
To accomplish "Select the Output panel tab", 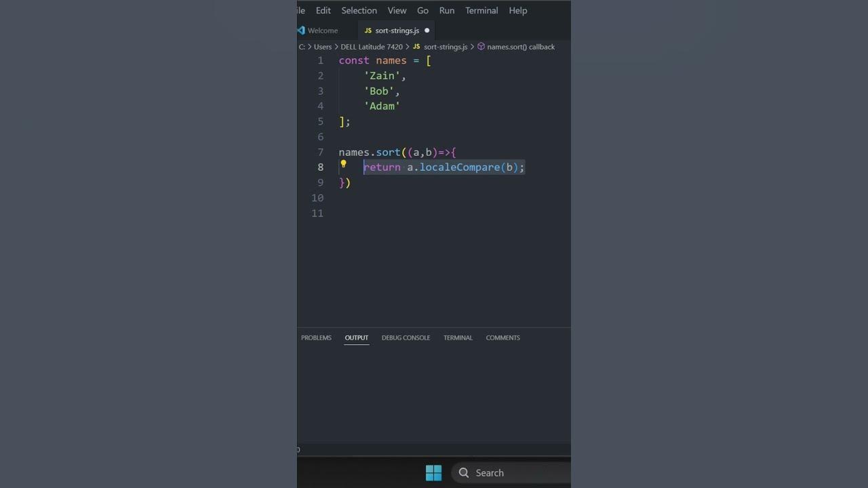I will pyautogui.click(x=356, y=338).
